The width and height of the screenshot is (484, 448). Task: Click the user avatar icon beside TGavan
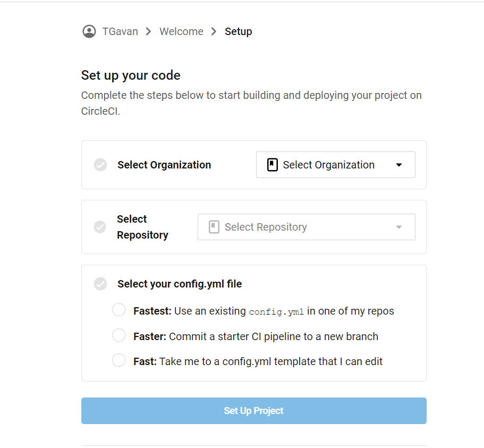point(89,31)
